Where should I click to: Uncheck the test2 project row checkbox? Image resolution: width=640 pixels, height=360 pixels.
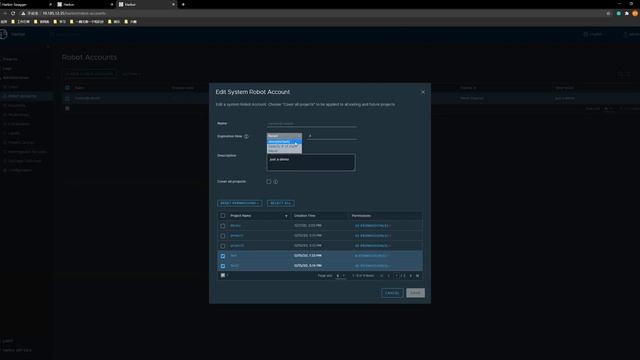(222, 266)
